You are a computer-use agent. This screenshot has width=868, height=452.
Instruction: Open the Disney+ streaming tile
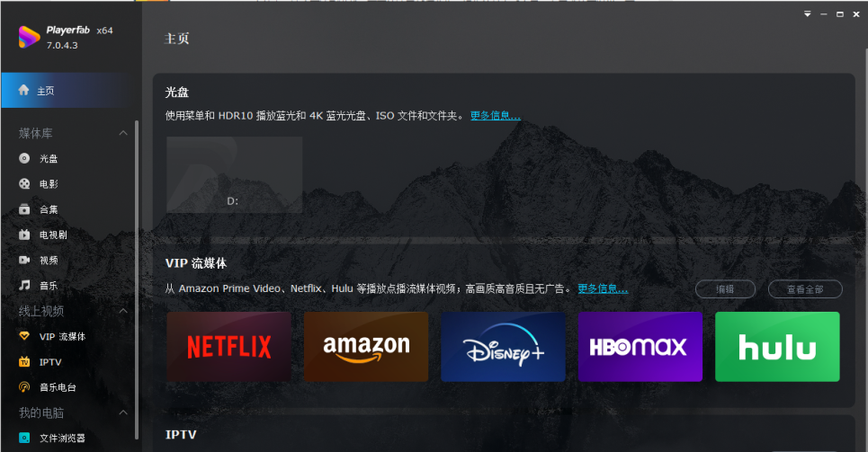click(x=503, y=346)
